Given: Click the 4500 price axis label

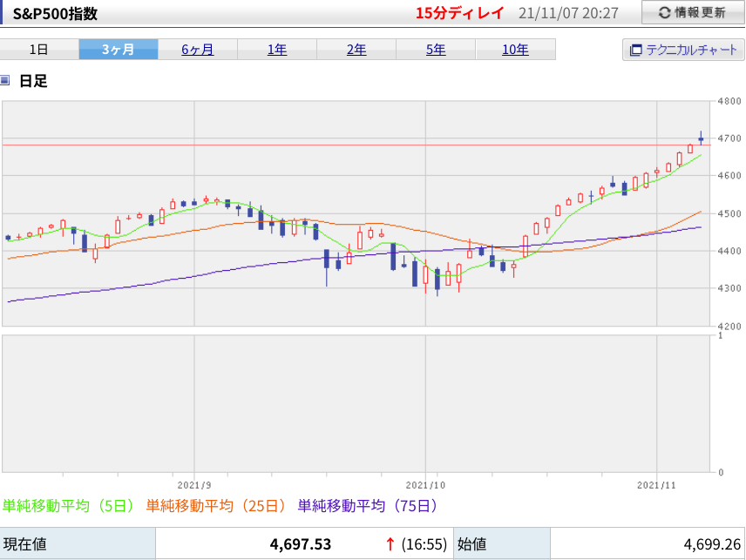Looking at the screenshot, I should 729,213.
